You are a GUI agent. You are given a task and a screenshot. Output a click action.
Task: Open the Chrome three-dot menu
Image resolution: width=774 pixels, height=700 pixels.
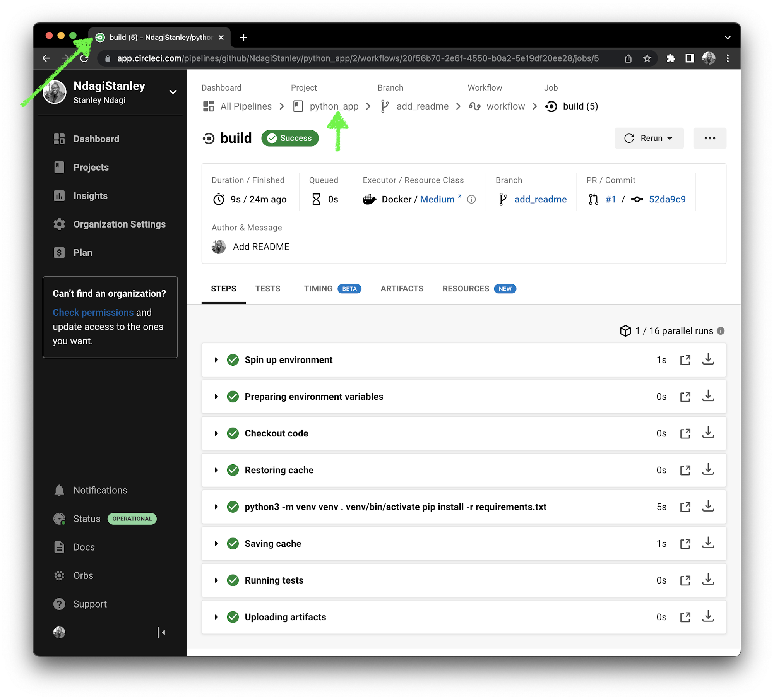click(728, 58)
